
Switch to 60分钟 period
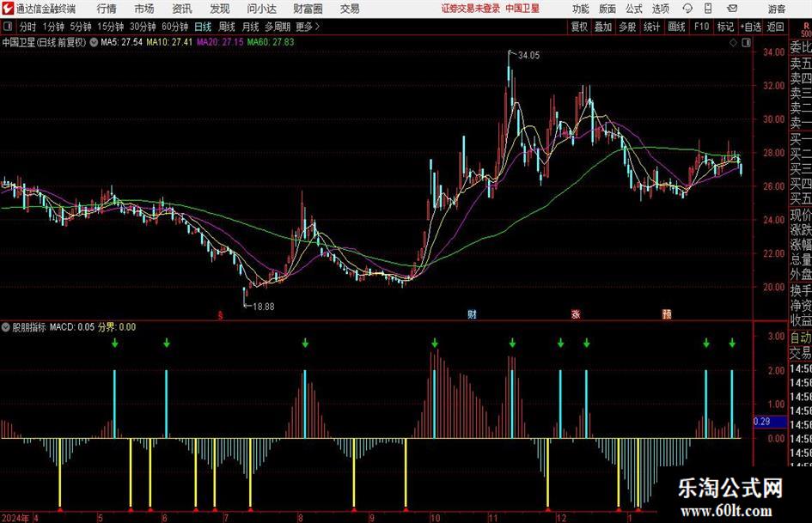[x=175, y=27]
